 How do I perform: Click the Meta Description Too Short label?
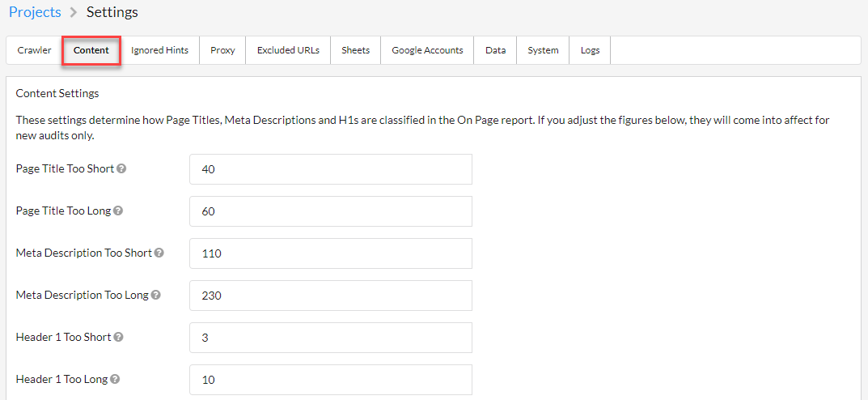click(x=84, y=253)
